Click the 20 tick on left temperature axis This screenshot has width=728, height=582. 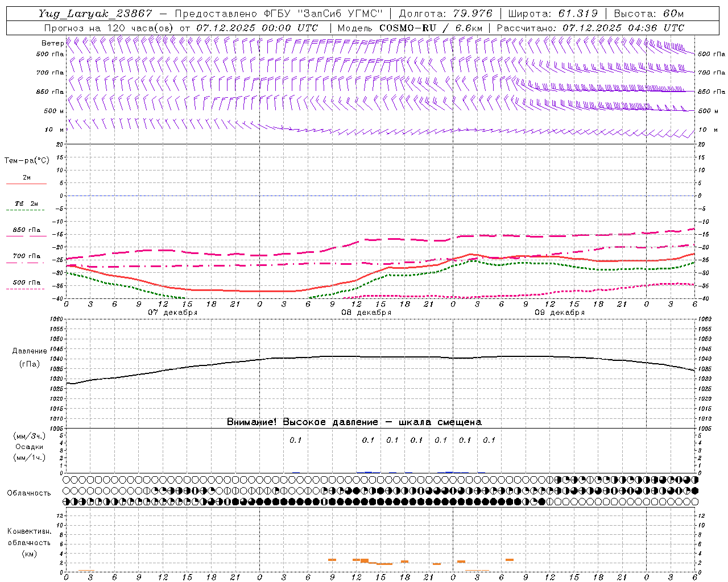pyautogui.click(x=60, y=145)
